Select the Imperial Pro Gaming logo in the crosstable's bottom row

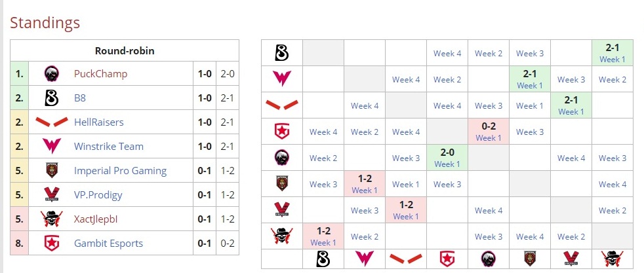click(x=529, y=259)
